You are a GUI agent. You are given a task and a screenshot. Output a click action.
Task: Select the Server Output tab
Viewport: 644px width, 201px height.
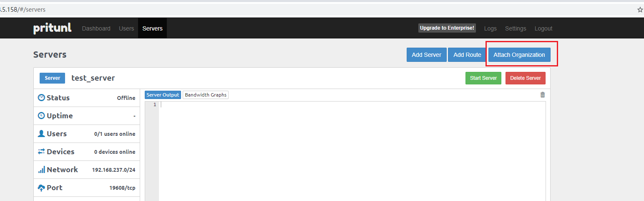point(163,95)
